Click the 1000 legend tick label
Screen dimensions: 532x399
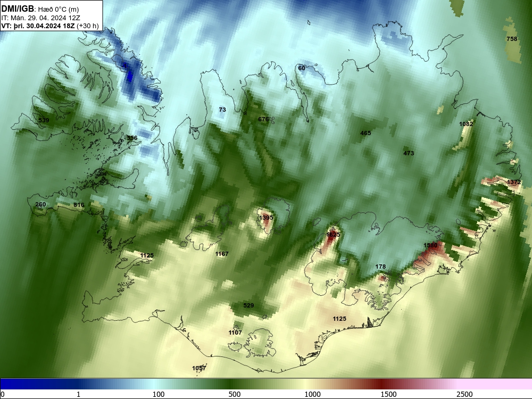(312, 394)
